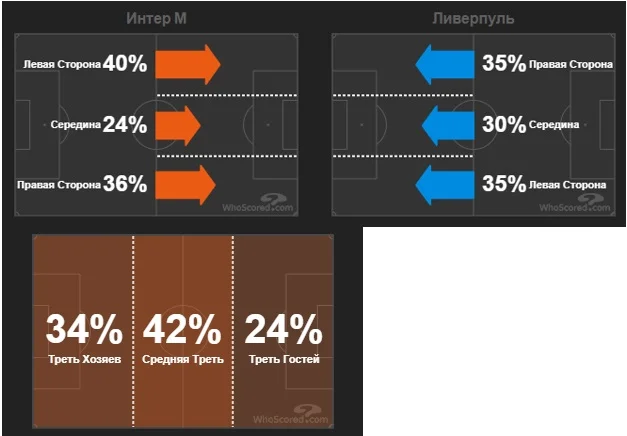Click the blue arrow beside Правая Сторона 35%

(442, 65)
